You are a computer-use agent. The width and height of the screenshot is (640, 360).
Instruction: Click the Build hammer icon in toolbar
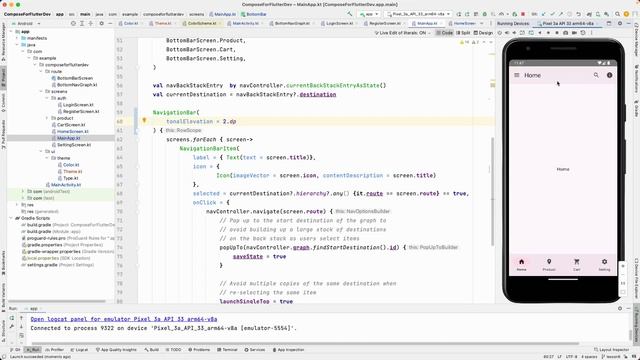(349, 14)
